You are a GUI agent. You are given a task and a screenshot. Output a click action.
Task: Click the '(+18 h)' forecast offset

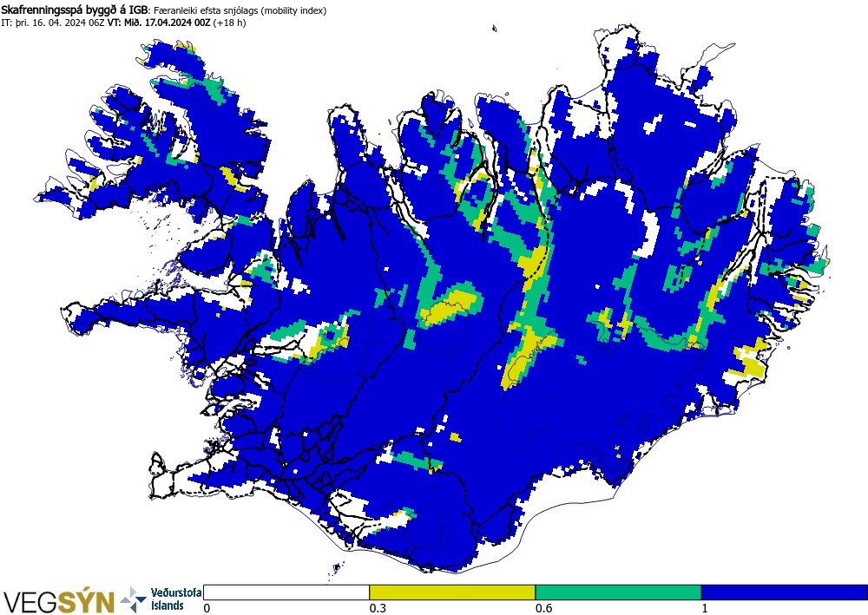pos(230,23)
